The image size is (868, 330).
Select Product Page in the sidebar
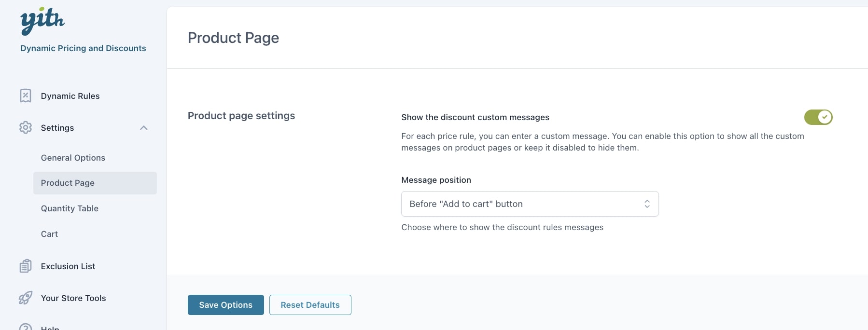coord(68,183)
